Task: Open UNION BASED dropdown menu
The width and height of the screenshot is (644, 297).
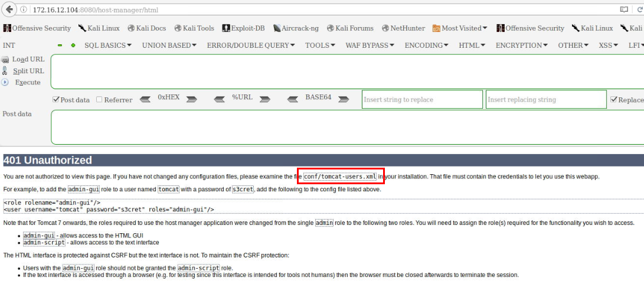Action: (x=169, y=45)
